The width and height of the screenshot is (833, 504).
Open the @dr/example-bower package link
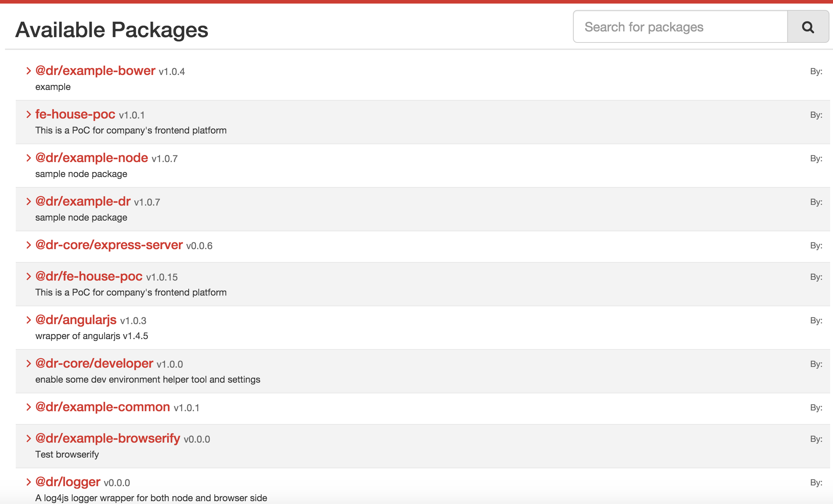pos(95,71)
